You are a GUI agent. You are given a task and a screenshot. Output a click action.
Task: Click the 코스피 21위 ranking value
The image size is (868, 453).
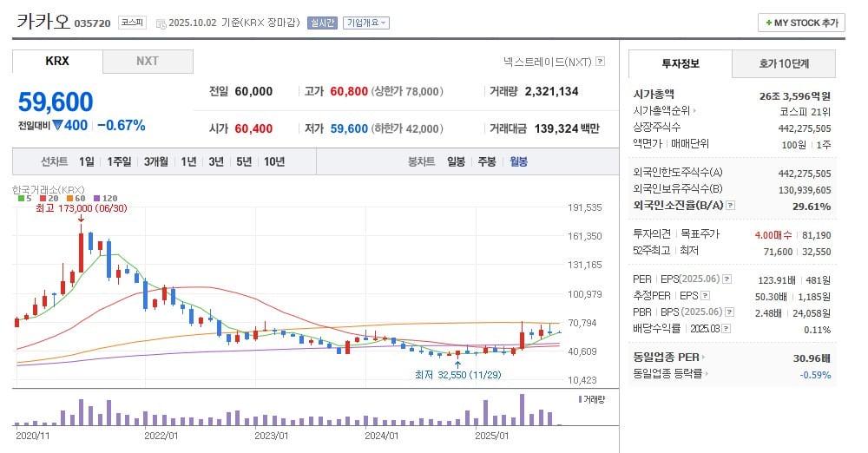pyautogui.click(x=805, y=112)
